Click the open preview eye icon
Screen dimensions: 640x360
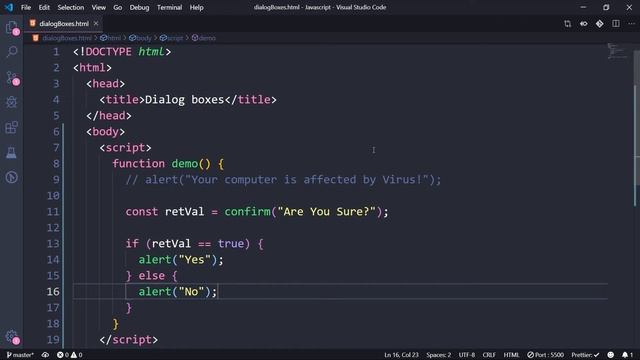pos(584,24)
